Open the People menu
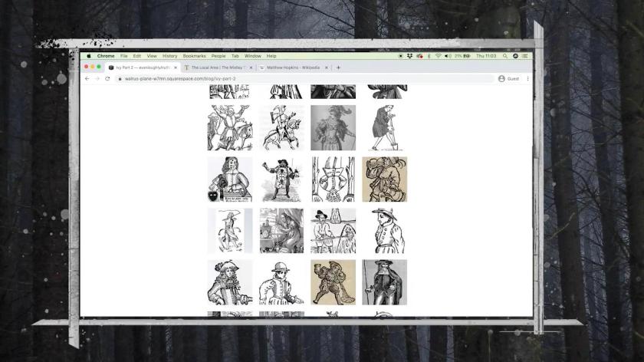644x362 pixels. pyautogui.click(x=219, y=56)
